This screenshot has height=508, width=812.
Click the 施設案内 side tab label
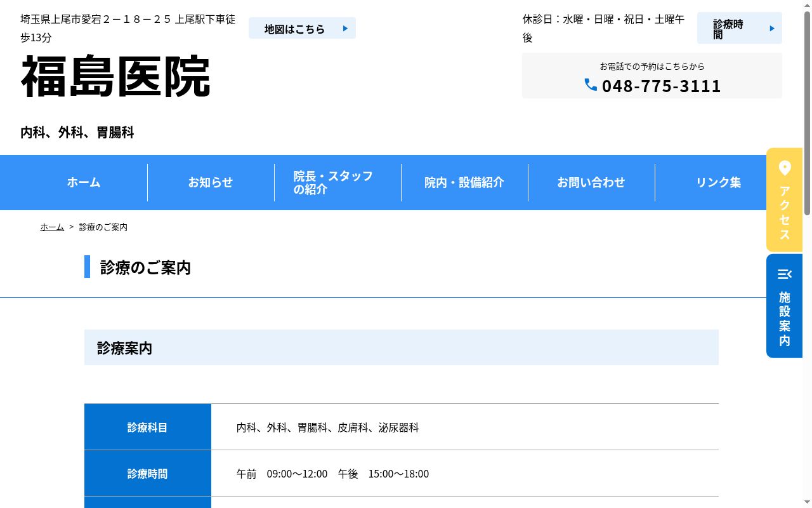coord(785,319)
